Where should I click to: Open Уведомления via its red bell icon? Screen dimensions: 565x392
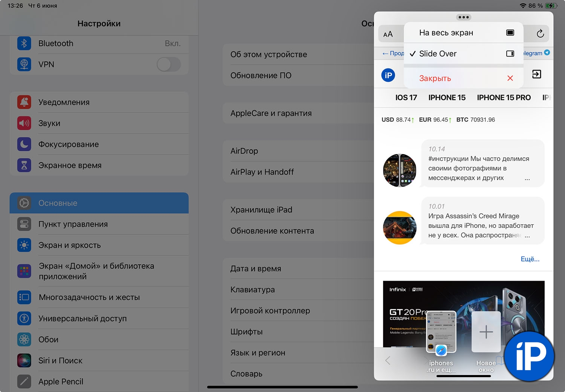click(x=24, y=102)
